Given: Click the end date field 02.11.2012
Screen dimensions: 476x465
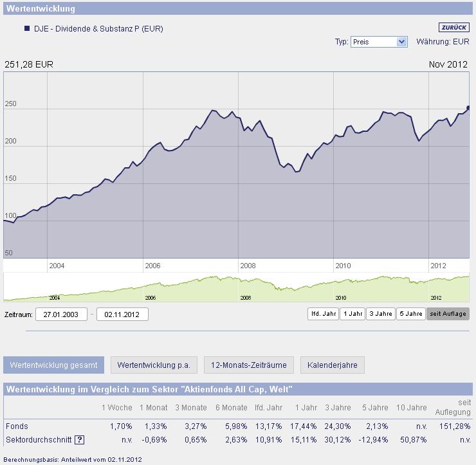Looking at the screenshot, I should [122, 314].
